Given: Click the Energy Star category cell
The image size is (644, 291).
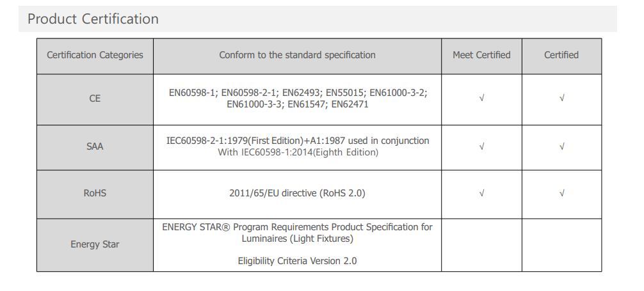Looking at the screenshot, I should coord(95,244).
